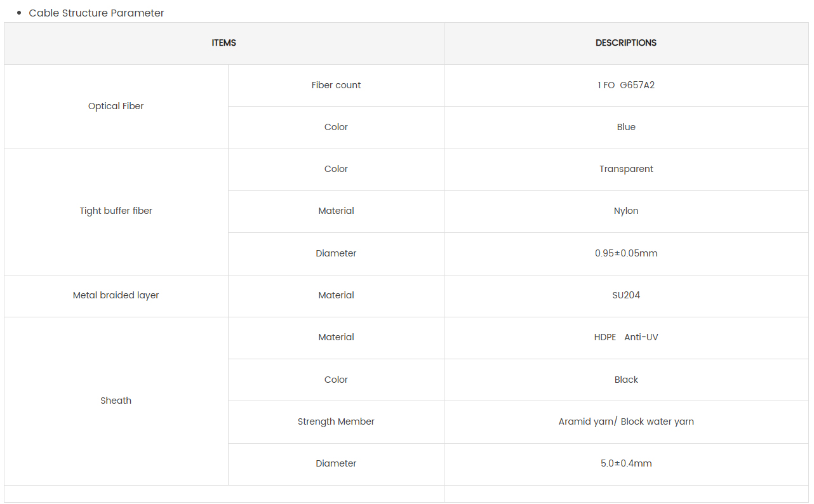Image resolution: width=814 pixels, height=504 pixels.
Task: Click the Diameter cell under Sheath
Action: (x=336, y=463)
